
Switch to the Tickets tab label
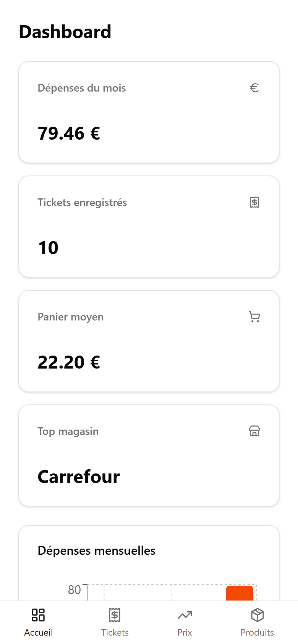(x=115, y=633)
